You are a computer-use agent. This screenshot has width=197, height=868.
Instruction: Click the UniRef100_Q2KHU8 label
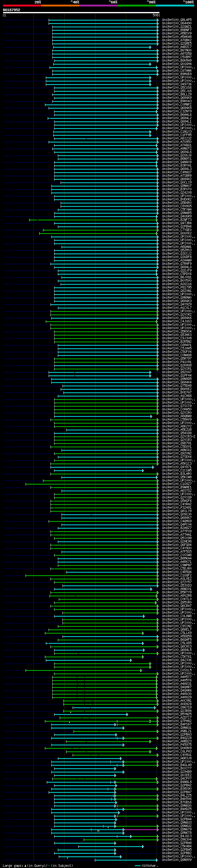[177, 366]
